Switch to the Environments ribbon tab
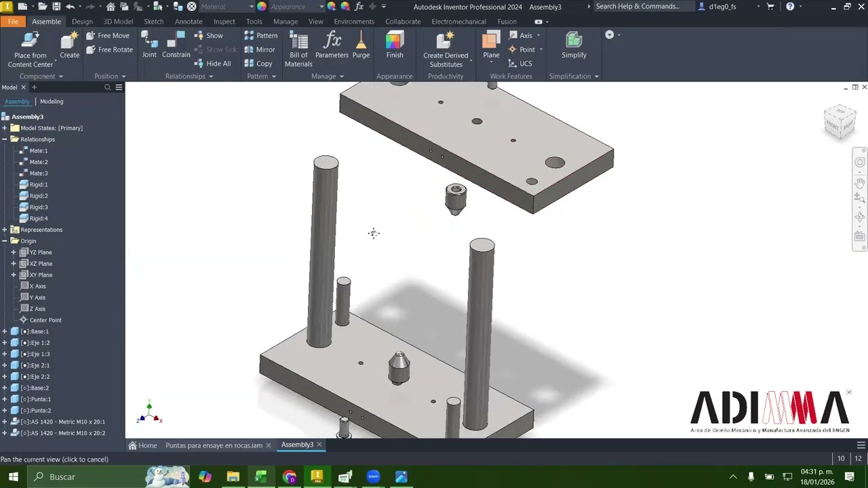This screenshot has width=868, height=488. 354,22
